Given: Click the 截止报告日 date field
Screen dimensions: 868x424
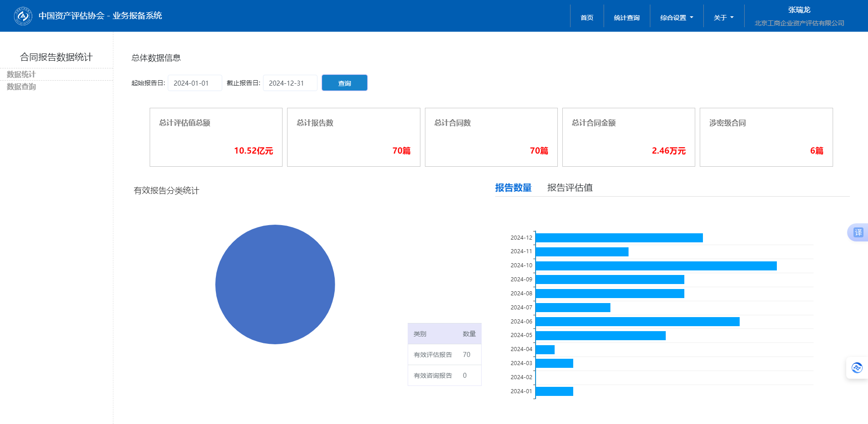Looking at the screenshot, I should [x=290, y=83].
